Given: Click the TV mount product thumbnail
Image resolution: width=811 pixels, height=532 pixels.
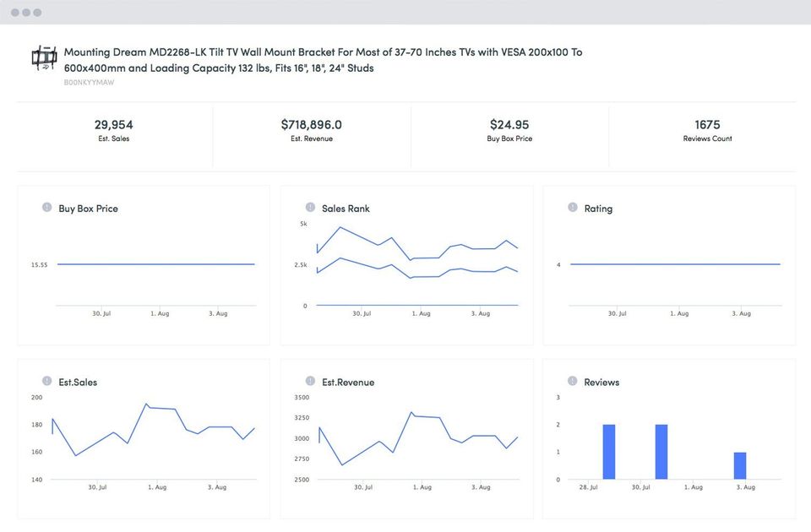Looking at the screenshot, I should [x=43, y=58].
